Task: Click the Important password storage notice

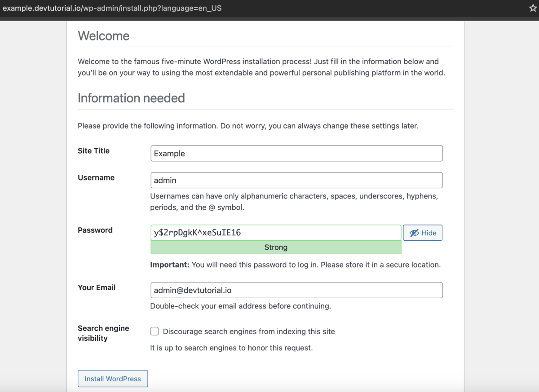Action: tap(296, 265)
